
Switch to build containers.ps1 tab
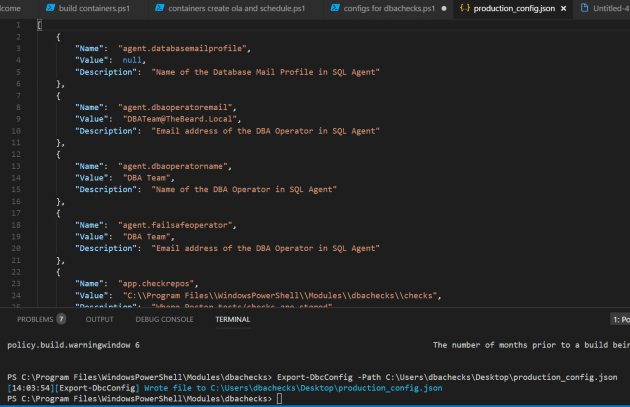point(95,8)
